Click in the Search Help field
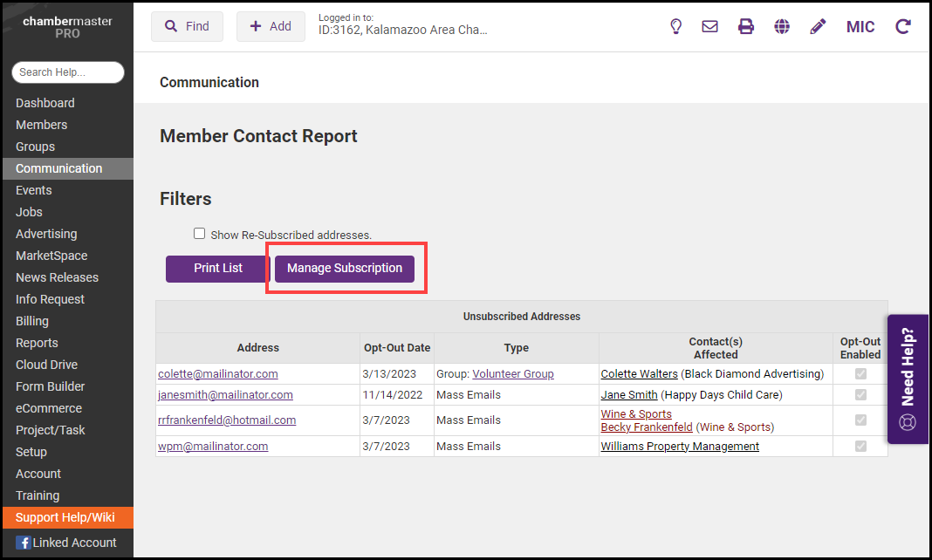This screenshot has width=932, height=560. [68, 72]
